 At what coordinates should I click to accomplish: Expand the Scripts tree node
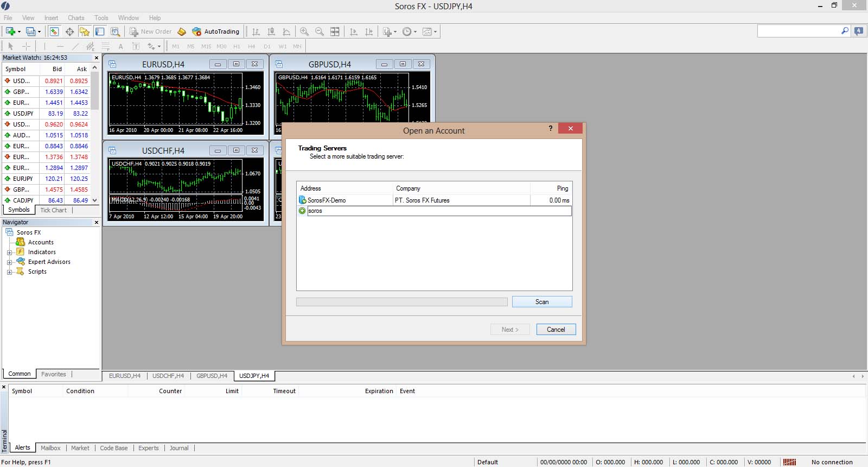point(9,272)
